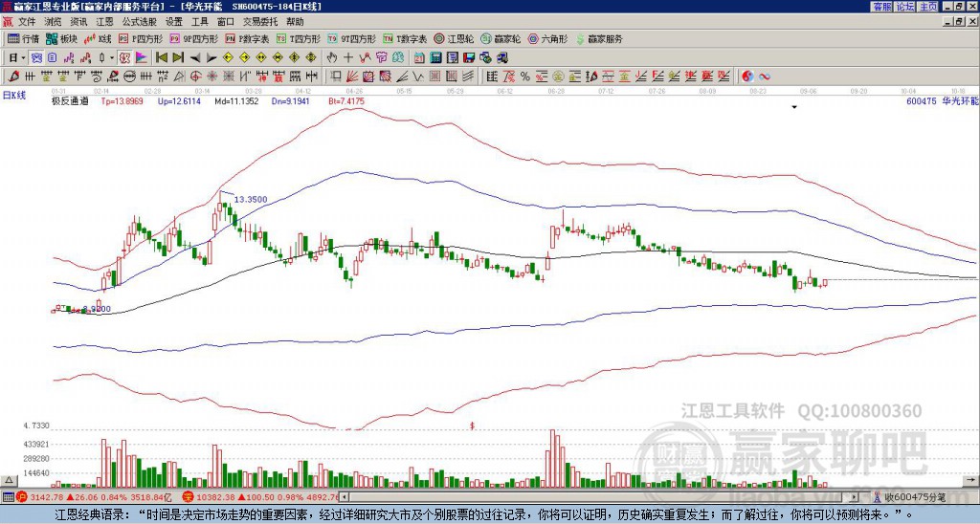Jump to the first bar icon
980x524 pixels.
pos(161,58)
